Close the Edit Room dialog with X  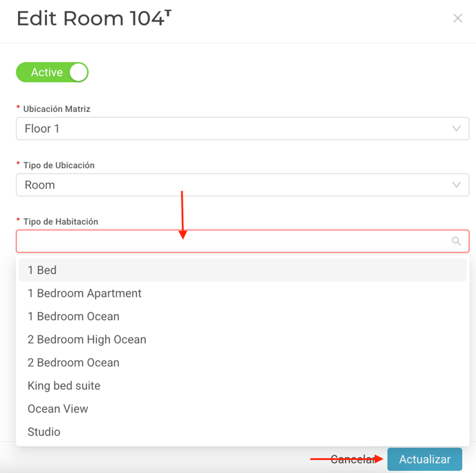pyautogui.click(x=457, y=18)
